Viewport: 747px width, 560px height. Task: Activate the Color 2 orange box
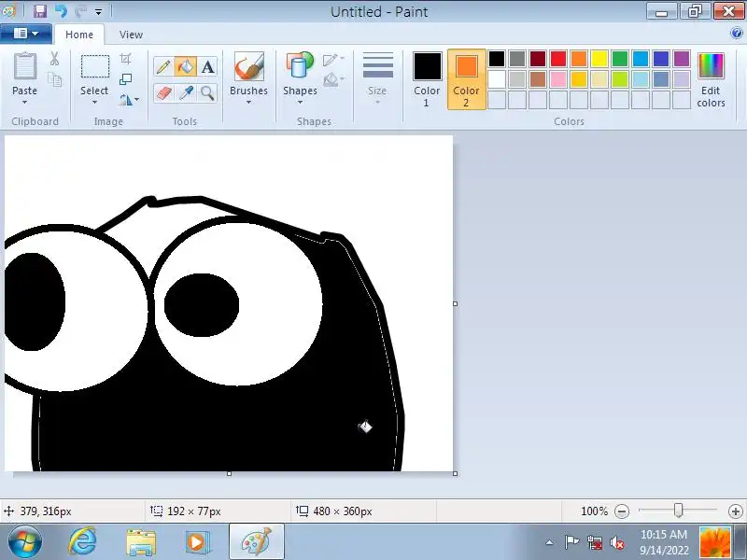point(466,66)
